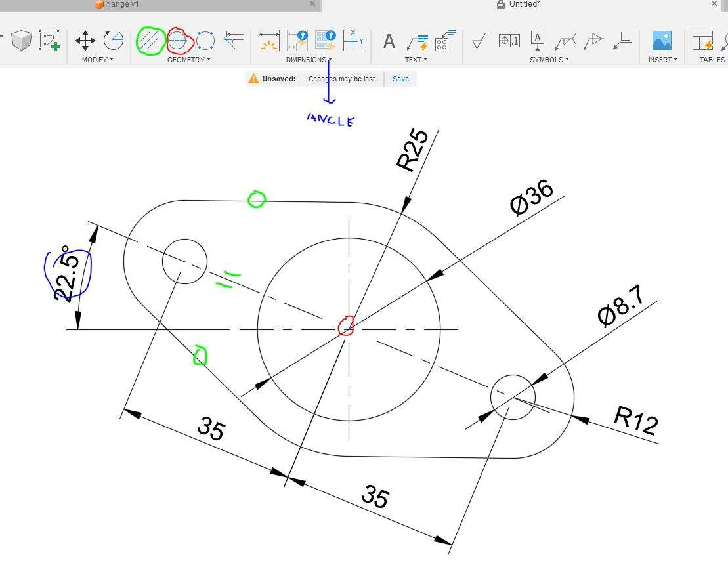
Task: Click the orange warning triangle icon
Action: tap(253, 79)
